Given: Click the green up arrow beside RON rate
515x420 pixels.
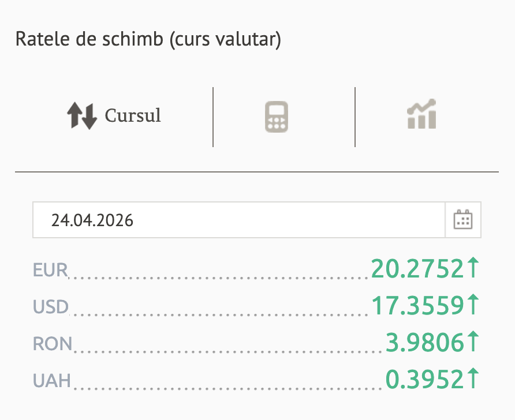Looking at the screenshot, I should coord(473,342).
